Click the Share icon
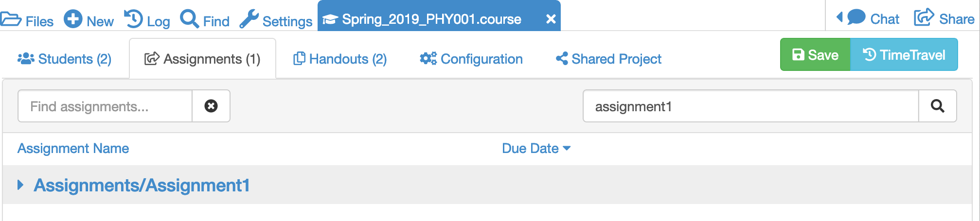 [x=924, y=18]
